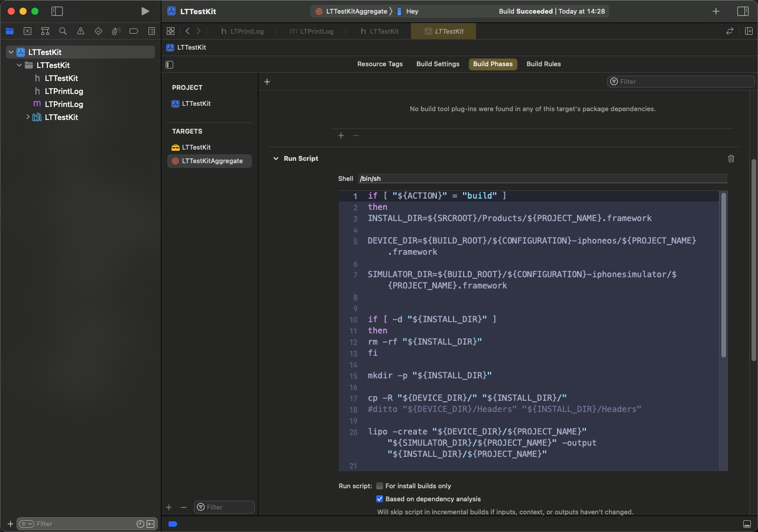Screen dimensions: 758x532
Task: Open the Issue navigator warning icon
Action: click(80, 31)
